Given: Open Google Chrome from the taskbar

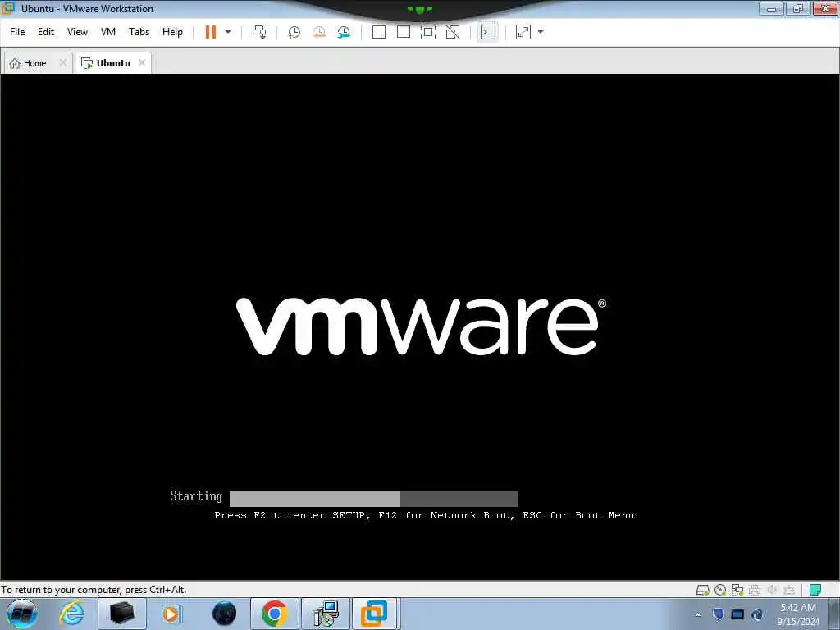Looking at the screenshot, I should [274, 614].
